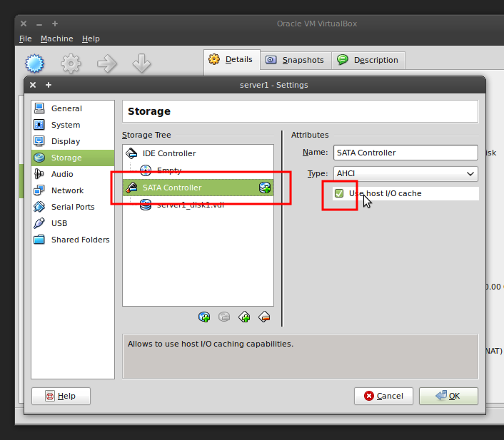The image size is (504, 440).
Task: Open the Network settings category
Action: click(73, 190)
